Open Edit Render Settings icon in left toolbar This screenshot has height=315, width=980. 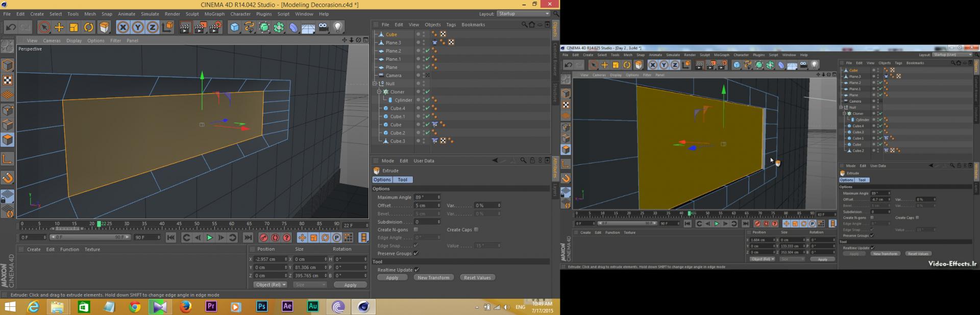pos(215,27)
